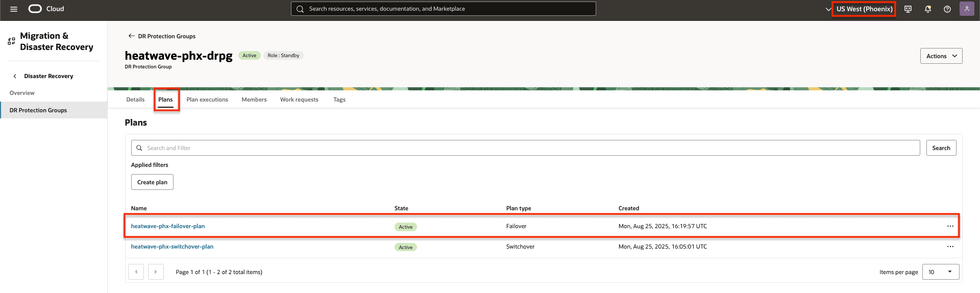980x293 pixels.
Task: Expand the chevron left of the region name
Action: point(828,9)
